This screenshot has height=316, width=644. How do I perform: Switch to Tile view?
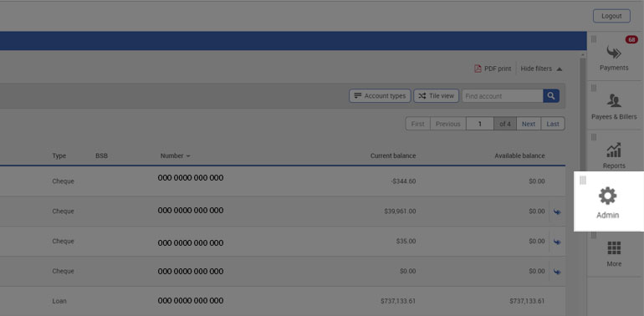[437, 96]
